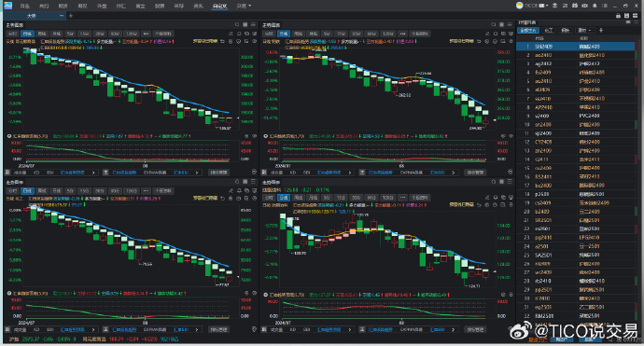Click the user avatar next to TICO account

click(520, 6)
